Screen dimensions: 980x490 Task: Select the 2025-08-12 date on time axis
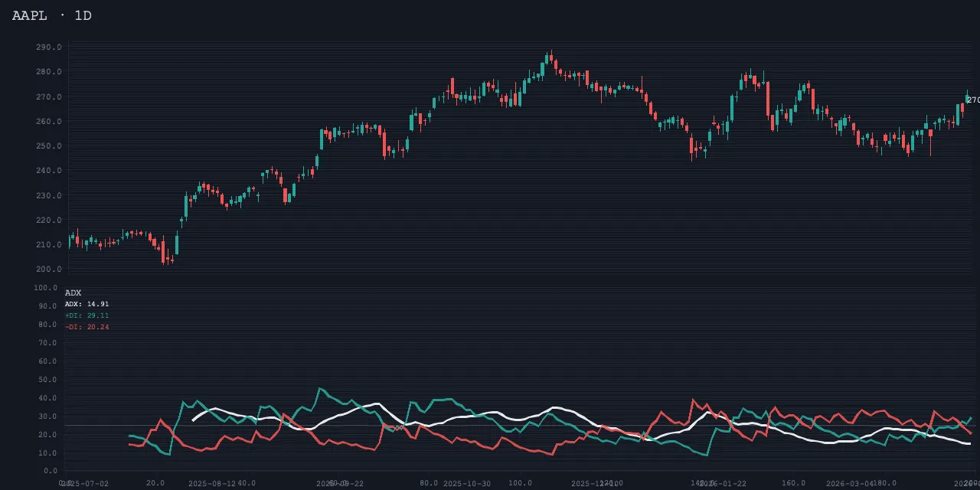tap(212, 484)
